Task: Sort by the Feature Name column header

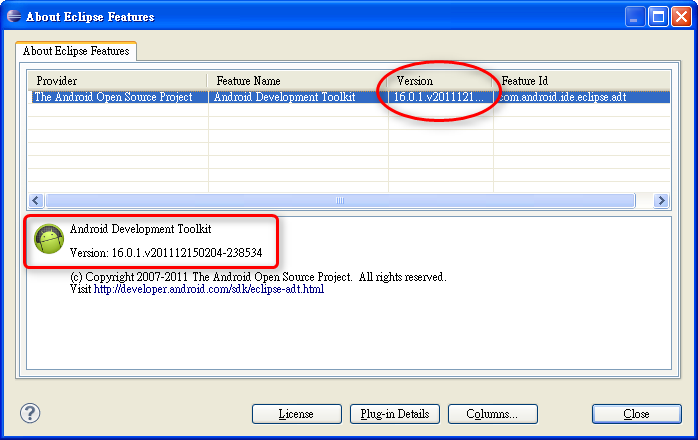Action: click(x=297, y=81)
